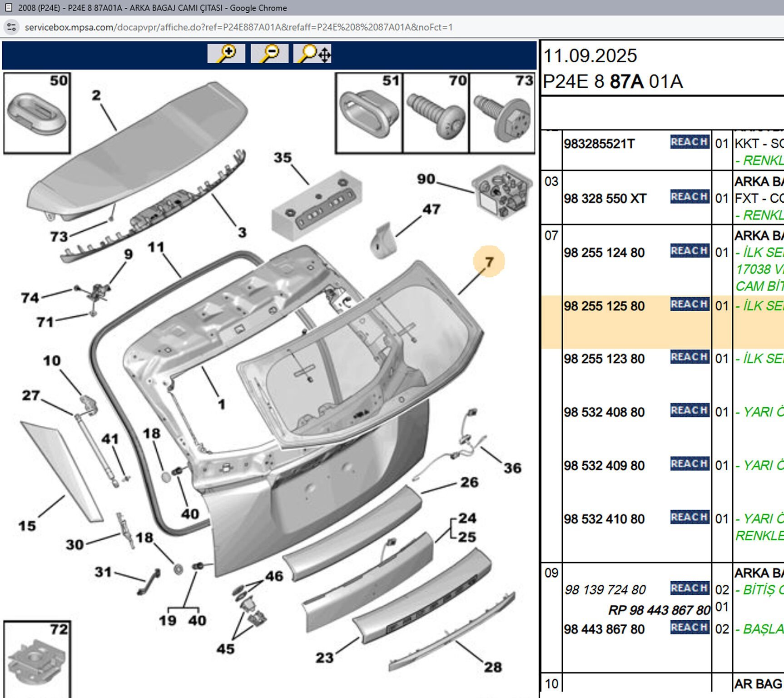Select replacement part RP 98 443 867 80
Image resolution: width=784 pixels, height=698 pixels.
point(659,610)
